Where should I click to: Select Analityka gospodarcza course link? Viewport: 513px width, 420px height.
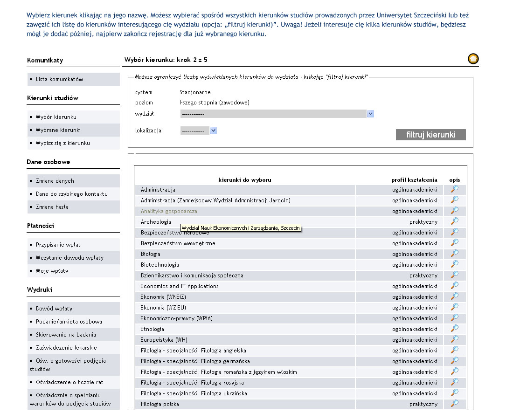click(x=169, y=211)
